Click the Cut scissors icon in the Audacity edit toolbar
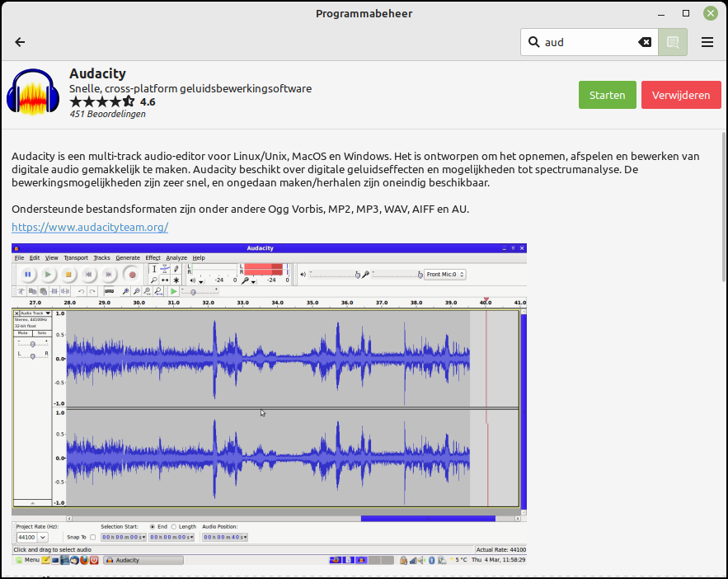The width and height of the screenshot is (728, 579). point(21,291)
